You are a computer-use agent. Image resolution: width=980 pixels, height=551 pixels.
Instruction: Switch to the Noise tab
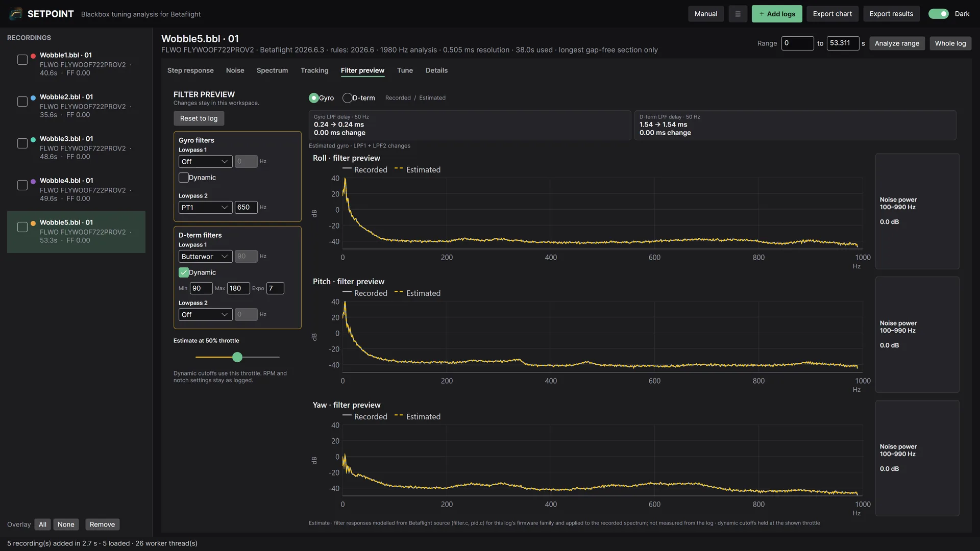(235, 70)
